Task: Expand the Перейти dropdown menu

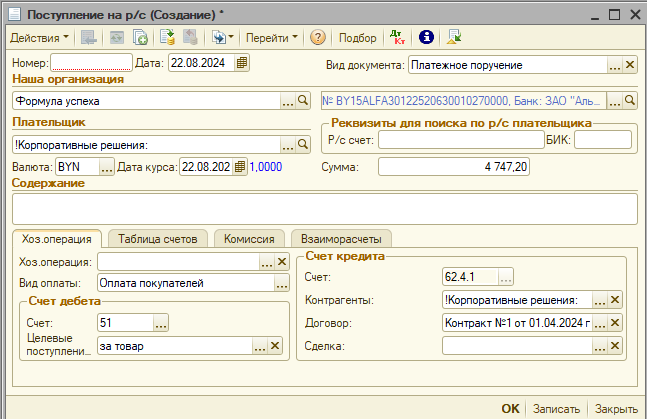Action: [272, 37]
